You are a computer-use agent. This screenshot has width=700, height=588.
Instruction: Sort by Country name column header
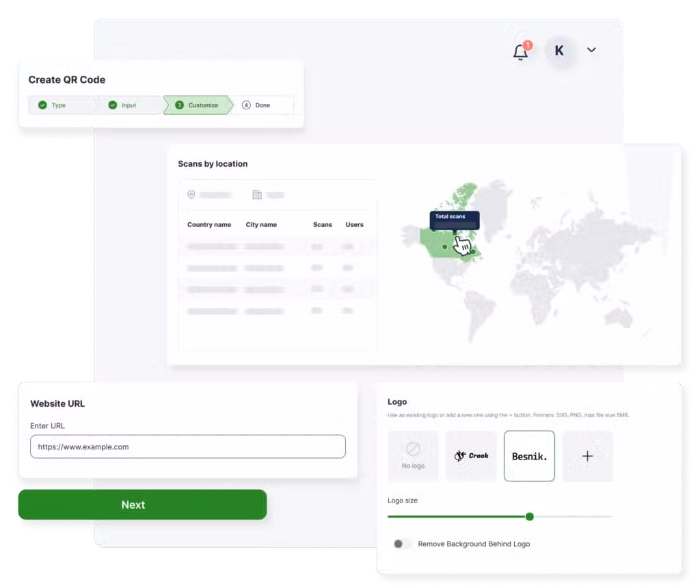(209, 225)
